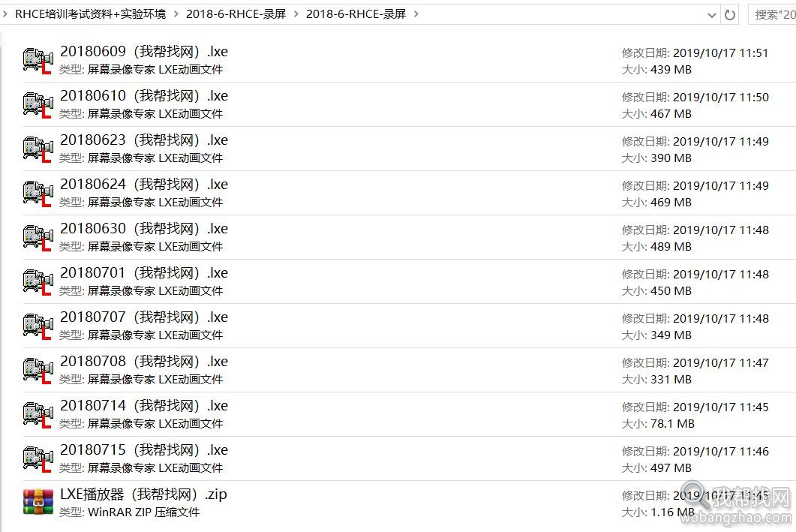Viewport: 796px width, 532px height.
Task: Select file name 20180624（我帮找网）.lxe
Action: click(144, 185)
